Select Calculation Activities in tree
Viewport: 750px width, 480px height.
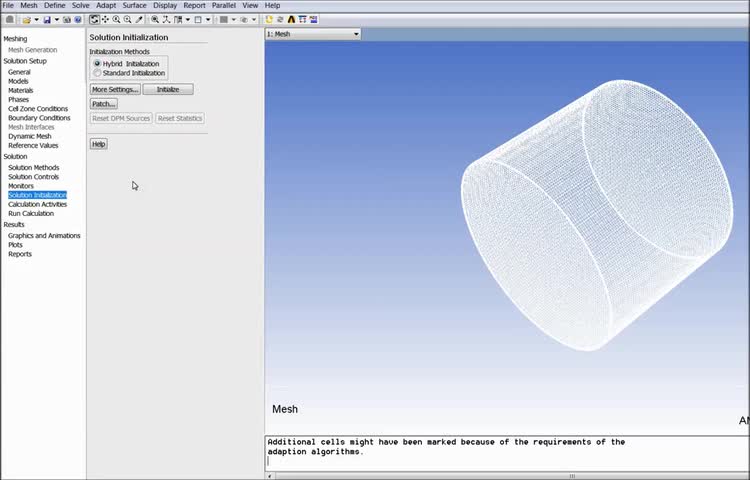37,204
